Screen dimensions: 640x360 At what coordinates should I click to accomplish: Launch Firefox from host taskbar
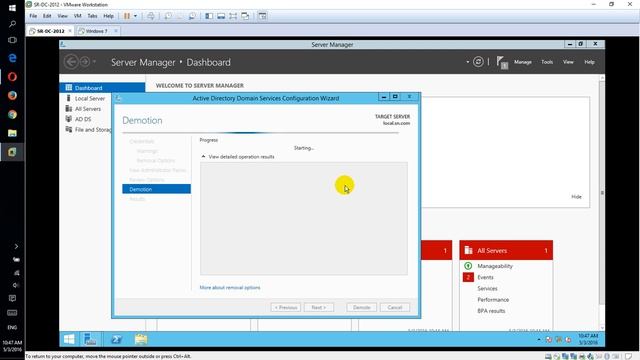click(12, 96)
